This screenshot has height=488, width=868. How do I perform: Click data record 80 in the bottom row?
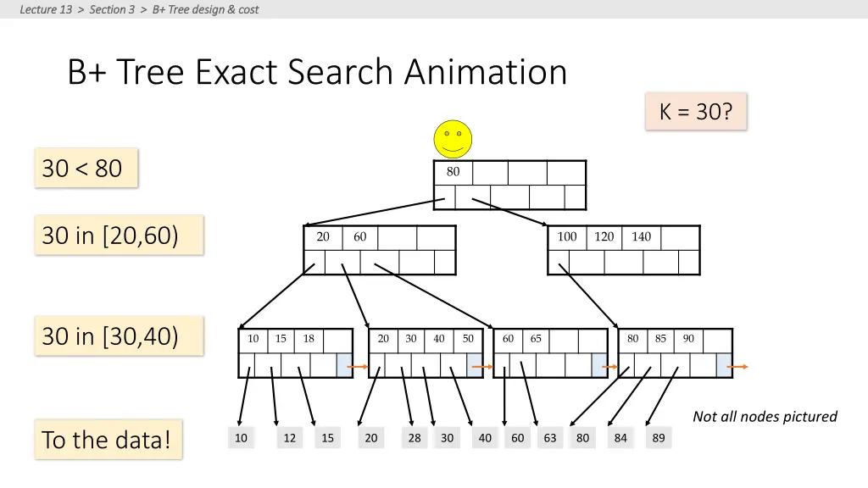coord(582,438)
